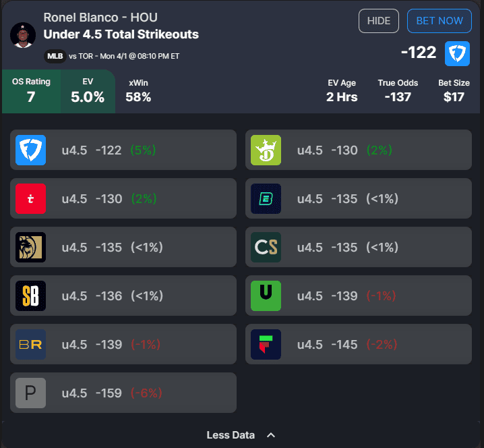Image resolution: width=484 pixels, height=448 pixels.
Task: Click the chevron arrow next to Less Data
Action: (x=271, y=435)
